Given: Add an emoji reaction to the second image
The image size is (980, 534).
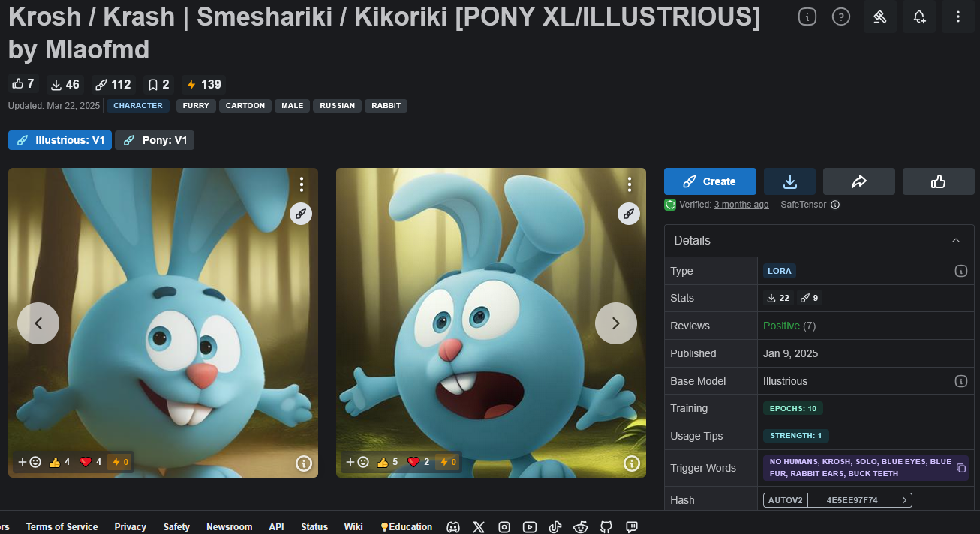Looking at the screenshot, I should [x=357, y=462].
